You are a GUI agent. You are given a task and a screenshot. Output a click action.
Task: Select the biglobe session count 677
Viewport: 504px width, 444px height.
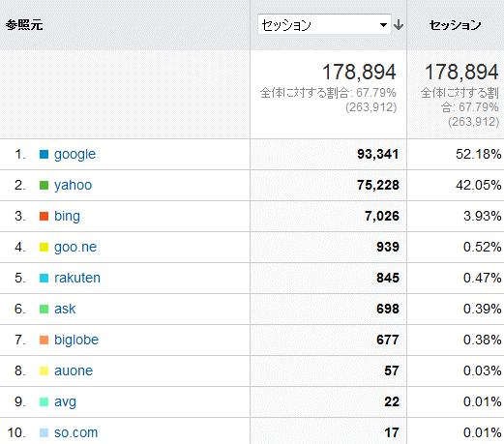(x=388, y=340)
